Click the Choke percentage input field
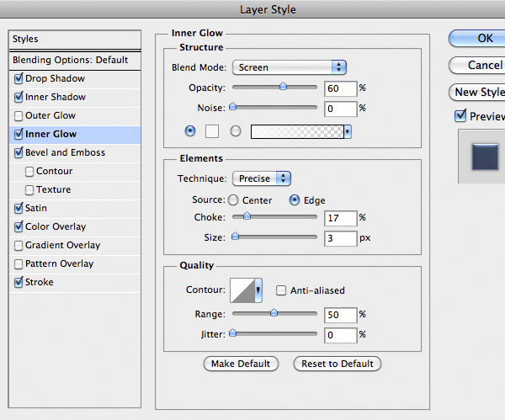 coord(340,219)
